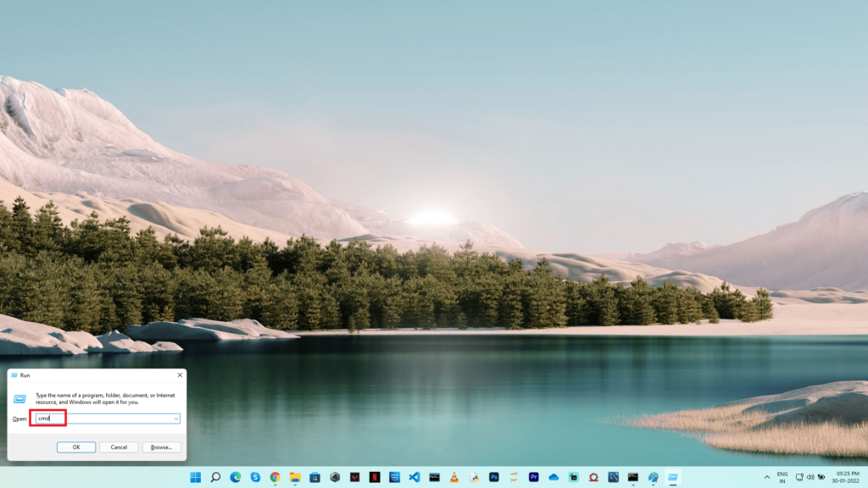Viewport: 868px width, 488px height.
Task: Open the volume speaker tray icon
Action: coord(810,477)
